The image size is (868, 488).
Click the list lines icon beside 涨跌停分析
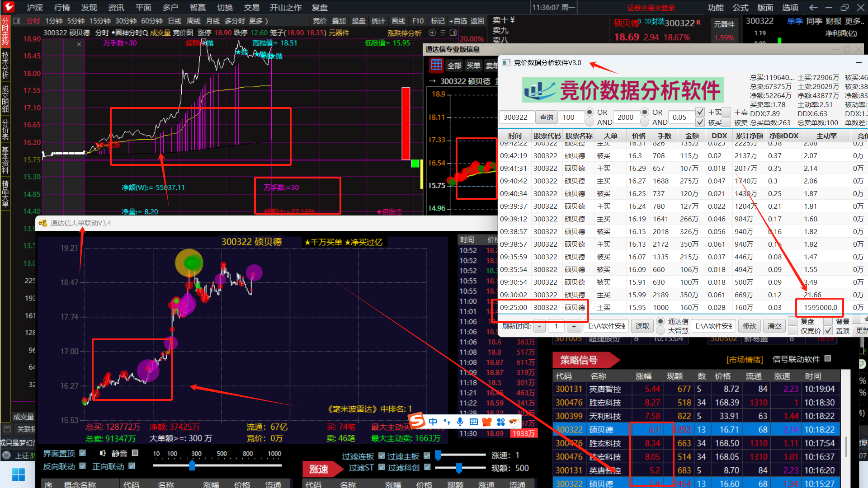443,33
